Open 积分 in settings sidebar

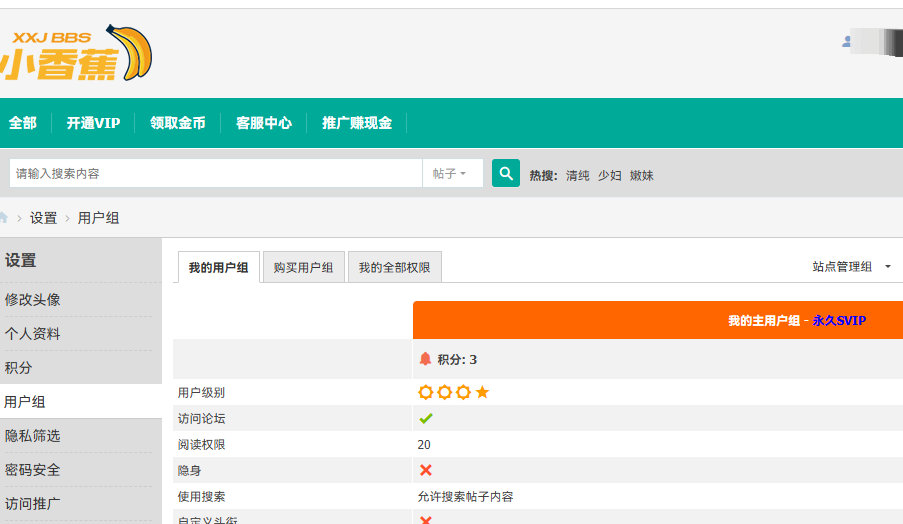pos(18,367)
